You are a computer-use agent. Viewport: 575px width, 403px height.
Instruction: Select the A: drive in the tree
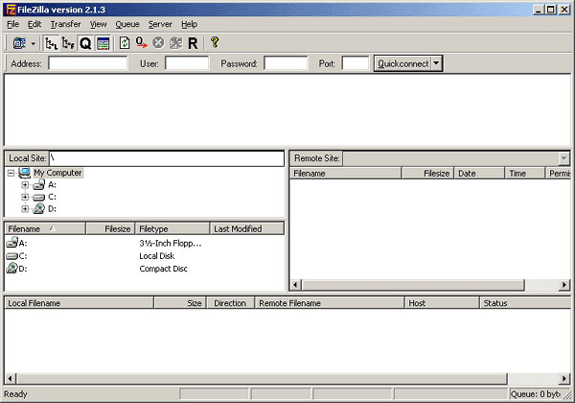click(52, 185)
